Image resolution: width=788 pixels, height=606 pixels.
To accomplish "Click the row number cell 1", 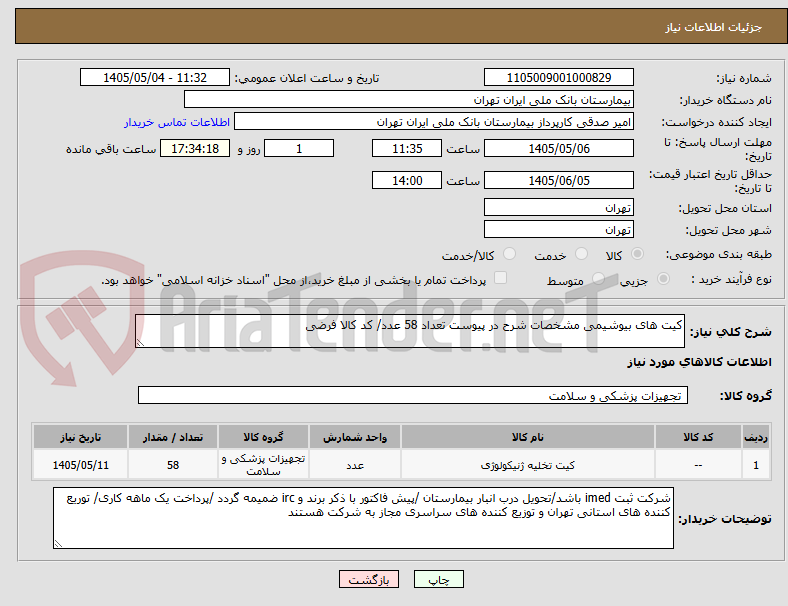I will click(755, 465).
